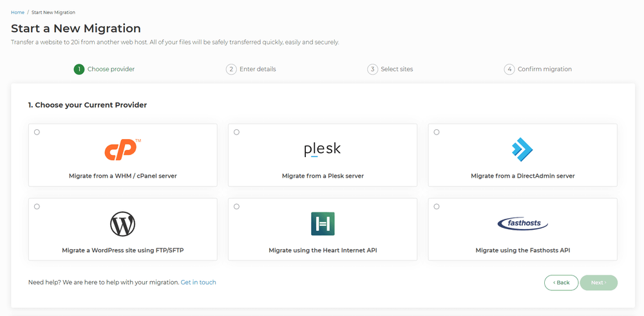
Task: Select the WordPress FTP/SFTP radio button
Action: click(x=37, y=207)
